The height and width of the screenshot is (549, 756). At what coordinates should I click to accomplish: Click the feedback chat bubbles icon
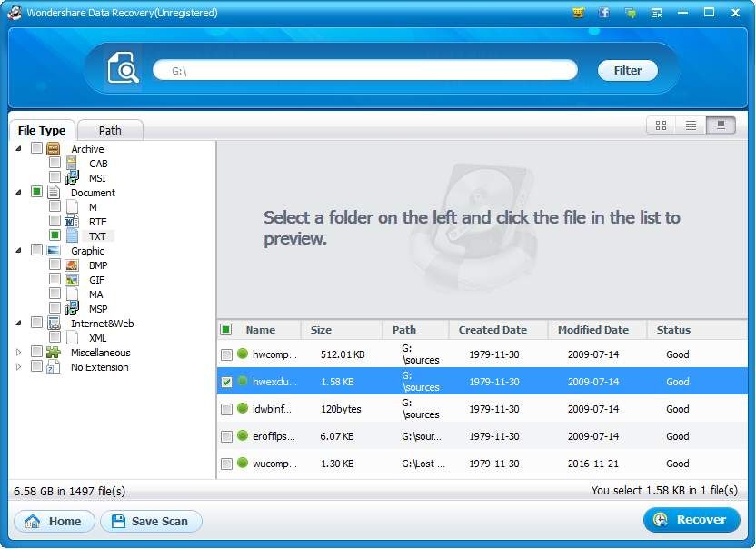click(630, 13)
